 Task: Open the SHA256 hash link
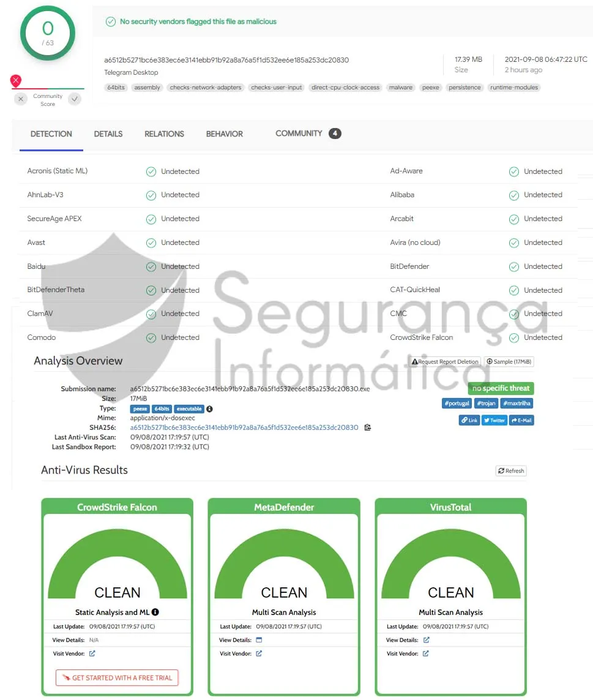tap(244, 427)
